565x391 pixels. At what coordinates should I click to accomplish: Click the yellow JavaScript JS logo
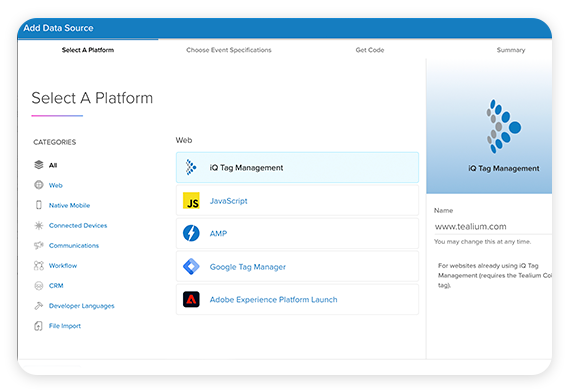tap(191, 201)
